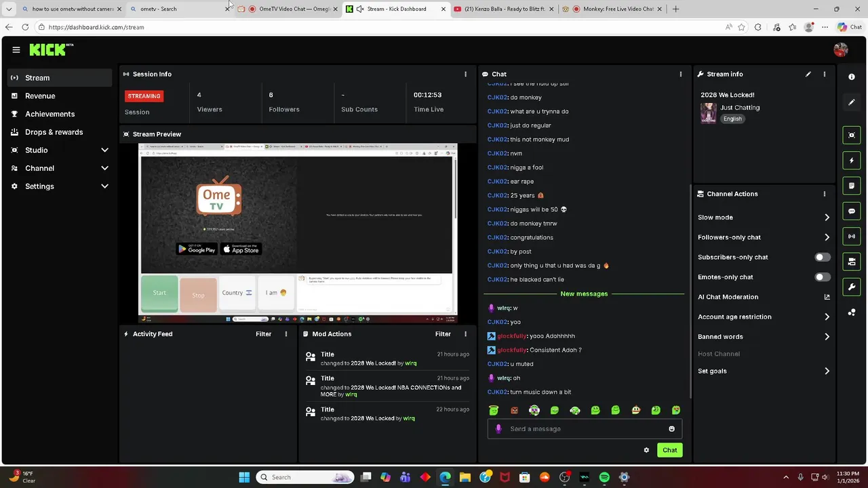The image size is (868, 488).
Task: Switch to the Monkey Free Live Video Chat tab
Action: point(612,9)
